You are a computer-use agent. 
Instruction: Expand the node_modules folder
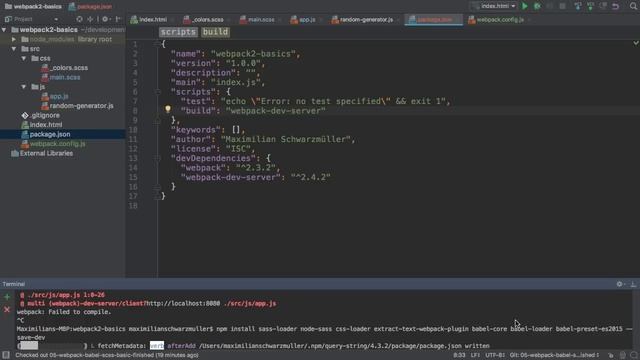click(x=14, y=40)
